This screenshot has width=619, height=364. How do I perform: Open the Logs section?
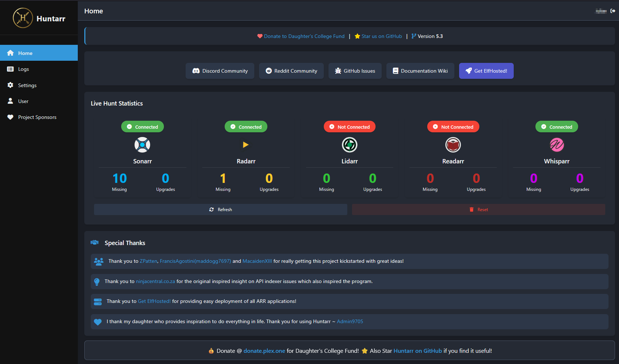(x=23, y=69)
